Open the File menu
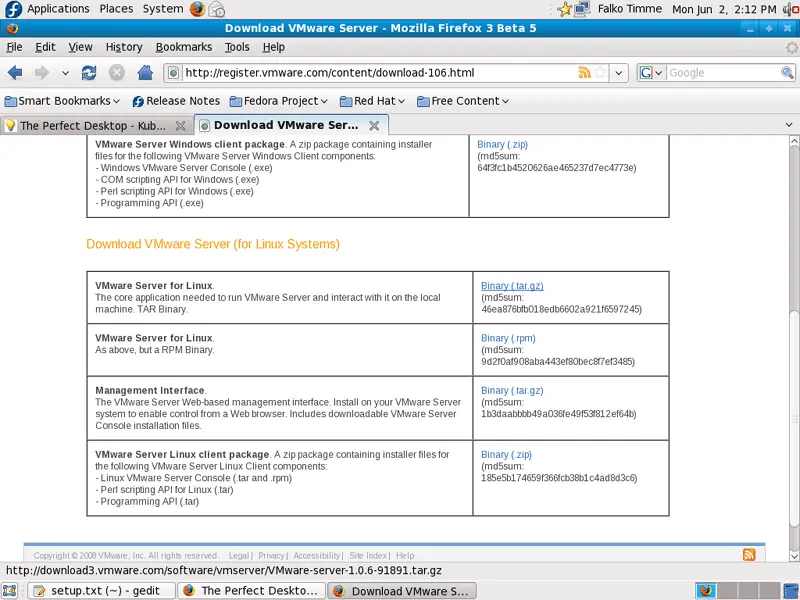The image size is (800, 600). click(14, 47)
